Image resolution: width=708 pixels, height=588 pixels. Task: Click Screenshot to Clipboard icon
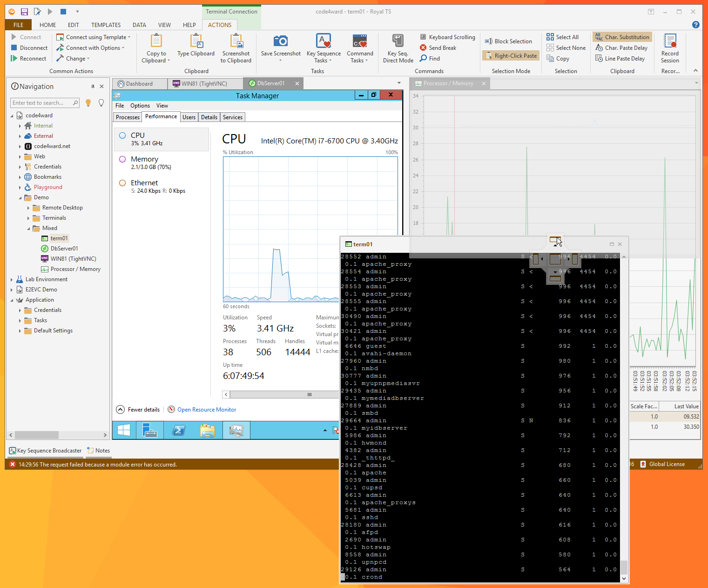tap(236, 41)
